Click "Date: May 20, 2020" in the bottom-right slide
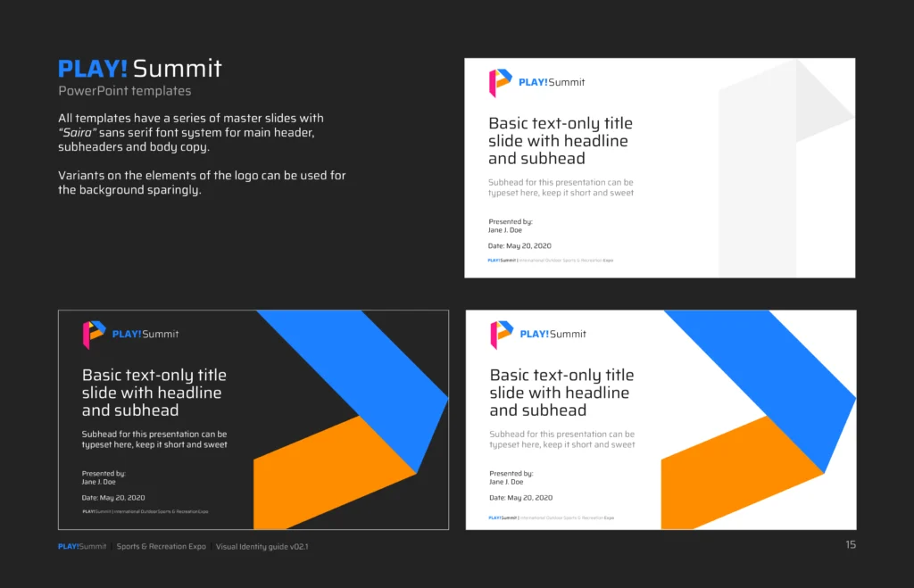 [x=520, y=498]
